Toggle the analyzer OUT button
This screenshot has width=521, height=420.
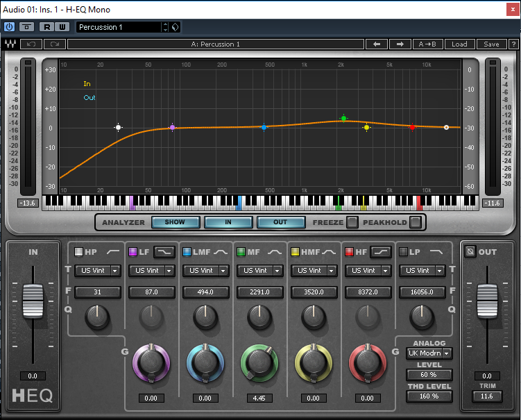pos(280,222)
